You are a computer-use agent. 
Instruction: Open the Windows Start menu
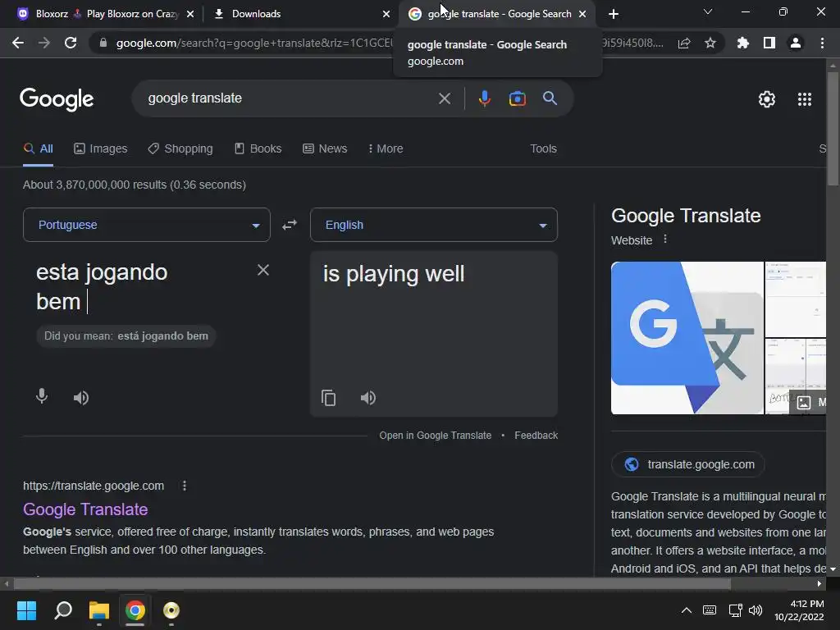26,610
